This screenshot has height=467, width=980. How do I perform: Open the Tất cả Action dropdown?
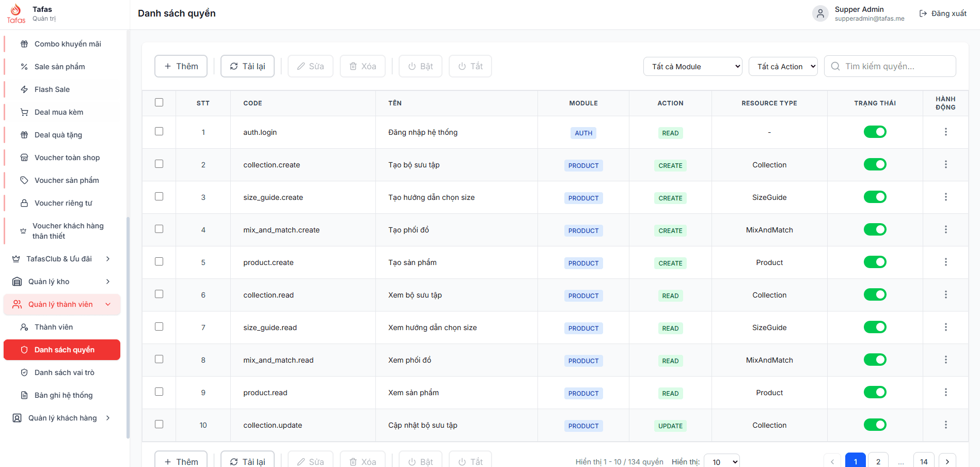click(783, 66)
